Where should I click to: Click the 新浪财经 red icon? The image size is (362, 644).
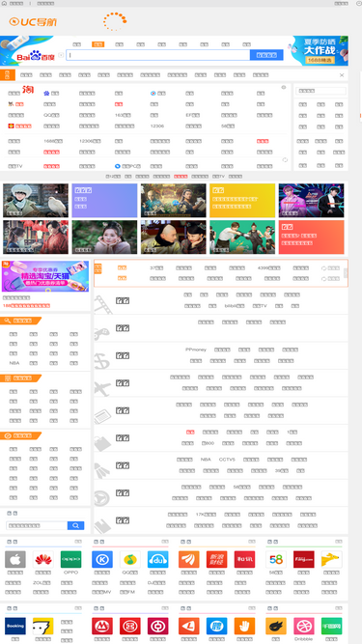coord(216,559)
